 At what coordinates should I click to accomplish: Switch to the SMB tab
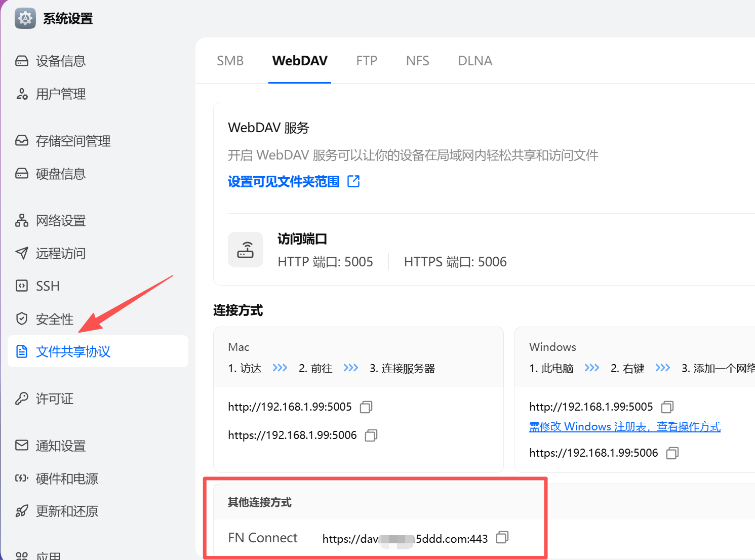click(x=230, y=61)
